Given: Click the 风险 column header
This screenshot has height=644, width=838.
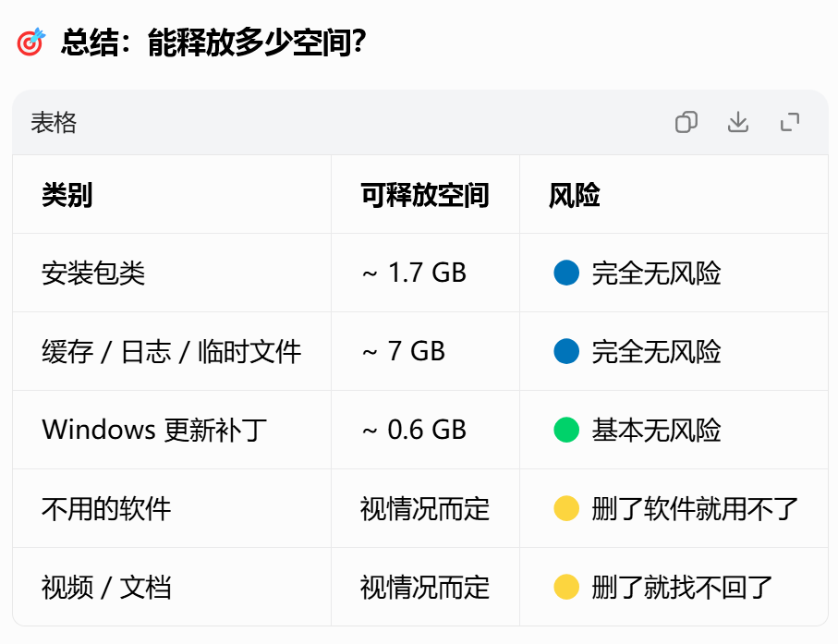Looking at the screenshot, I should [575, 195].
